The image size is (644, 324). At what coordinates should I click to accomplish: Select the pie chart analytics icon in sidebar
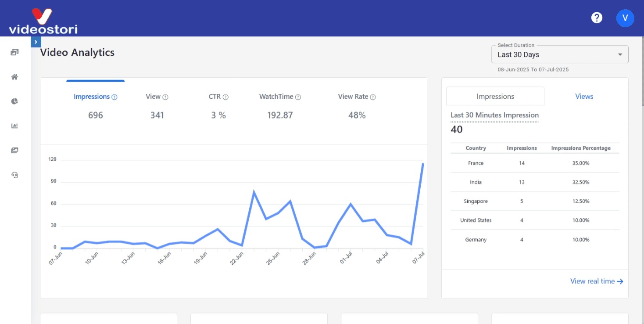14,101
